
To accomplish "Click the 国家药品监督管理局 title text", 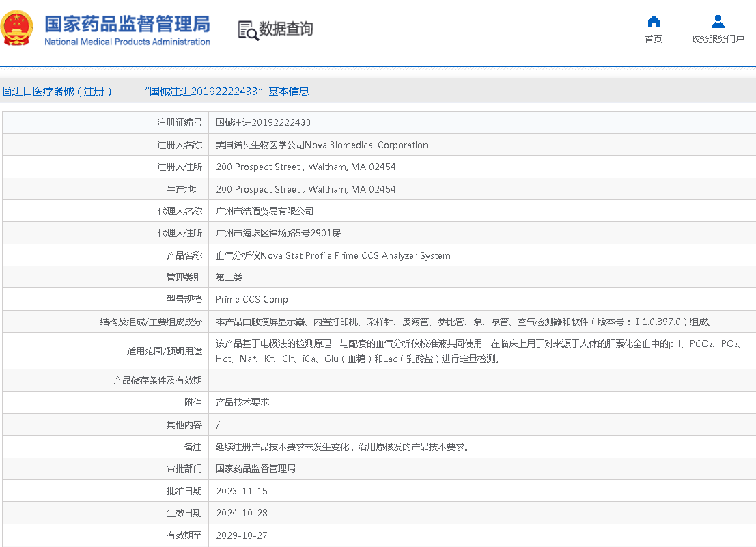I will [127, 24].
